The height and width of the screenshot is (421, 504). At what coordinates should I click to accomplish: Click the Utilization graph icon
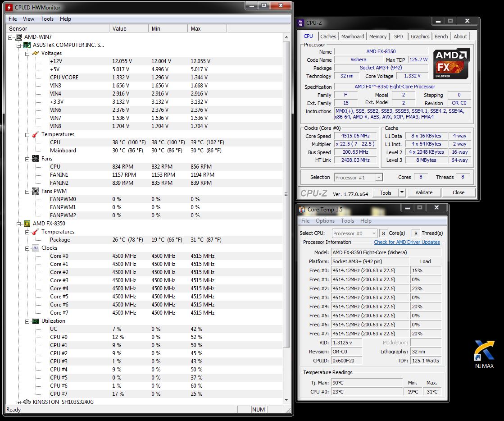[x=36, y=321]
